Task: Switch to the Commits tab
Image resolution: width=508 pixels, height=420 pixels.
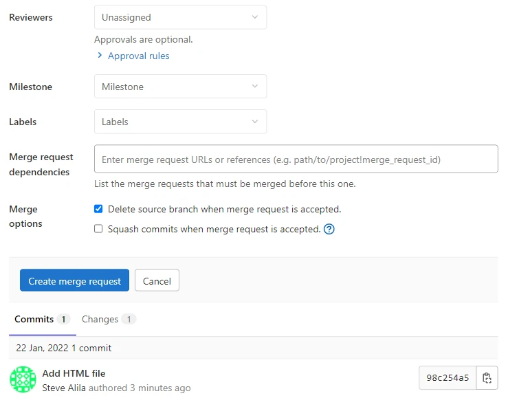Action: [x=34, y=319]
